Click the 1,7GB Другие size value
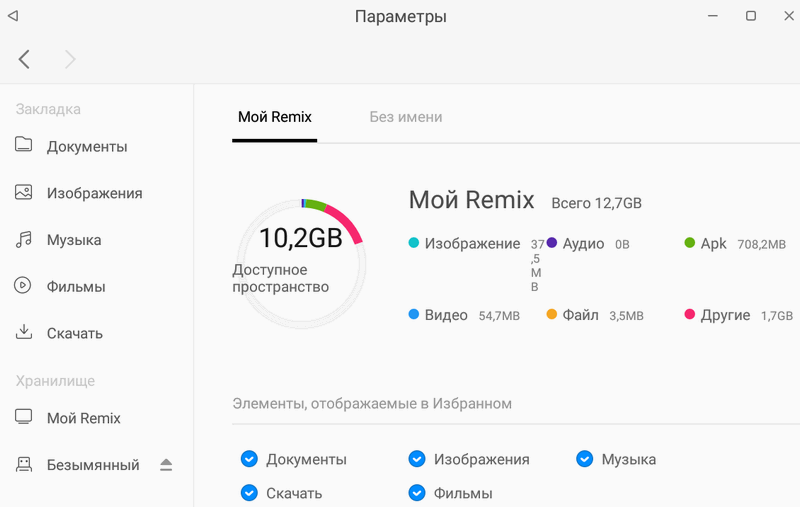800x507 pixels. [x=777, y=316]
